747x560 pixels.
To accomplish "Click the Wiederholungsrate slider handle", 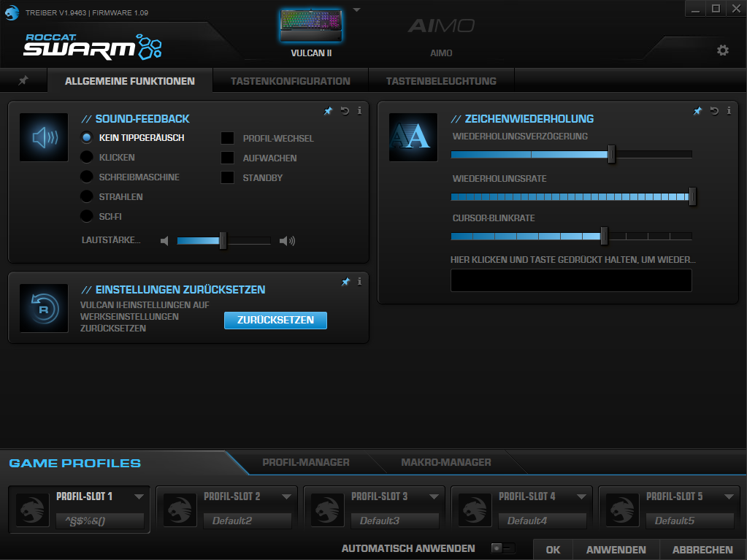I will pyautogui.click(x=693, y=196).
